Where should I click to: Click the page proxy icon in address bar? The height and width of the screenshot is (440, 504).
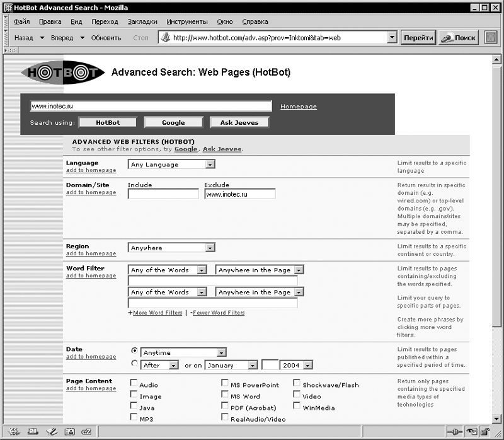(x=166, y=38)
